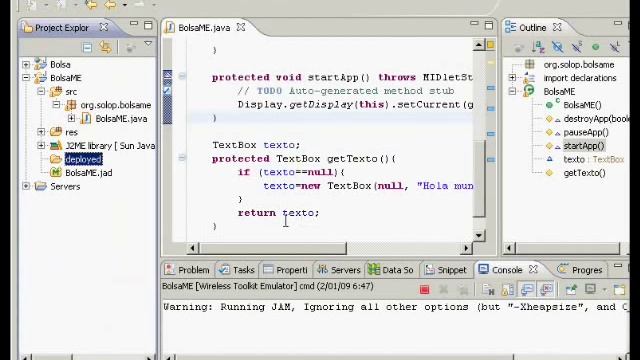The height and width of the screenshot is (360, 640).
Task: Open the Snippets tab
Action: [445, 270]
